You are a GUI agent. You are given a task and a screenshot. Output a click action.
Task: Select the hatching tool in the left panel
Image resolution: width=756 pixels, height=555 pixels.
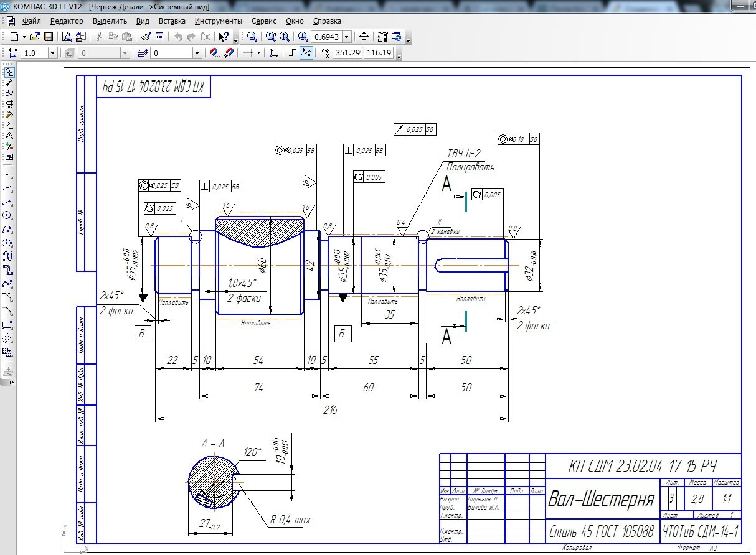tap(8, 352)
